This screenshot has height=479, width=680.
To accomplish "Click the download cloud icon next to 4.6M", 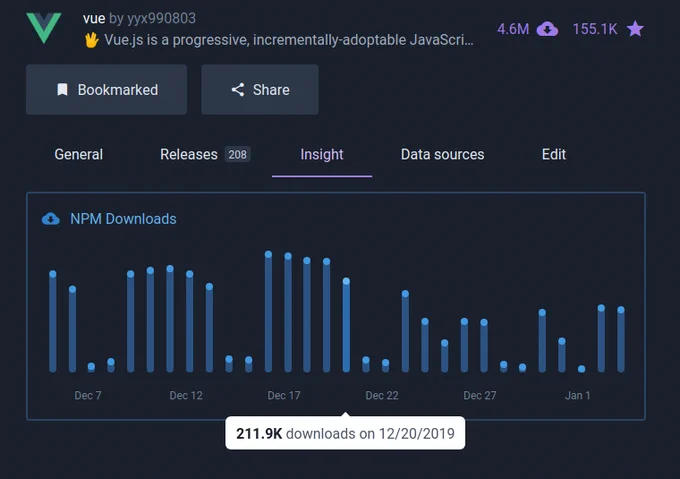I will tap(547, 29).
